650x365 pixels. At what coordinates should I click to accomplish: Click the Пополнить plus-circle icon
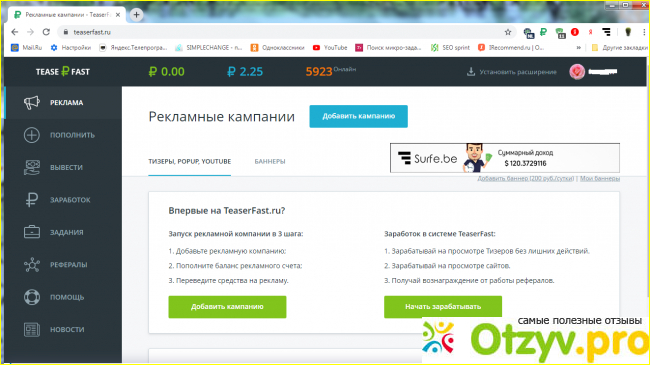[x=32, y=135]
